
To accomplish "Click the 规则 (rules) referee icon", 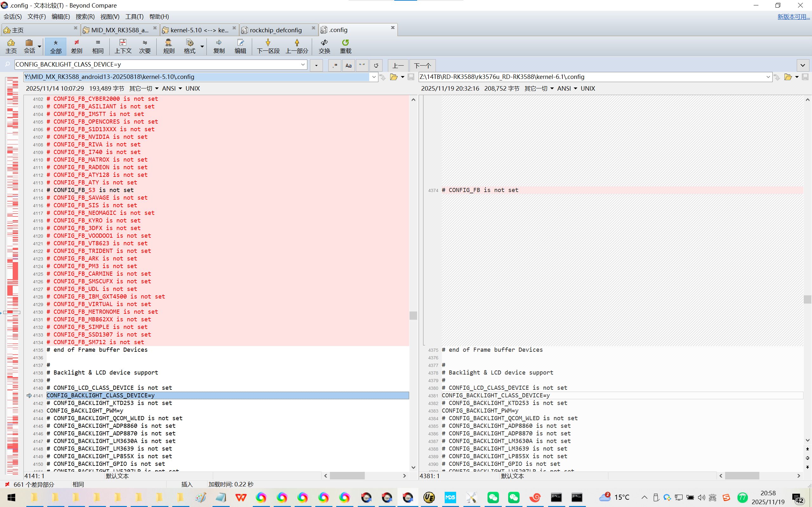I will 168,46.
